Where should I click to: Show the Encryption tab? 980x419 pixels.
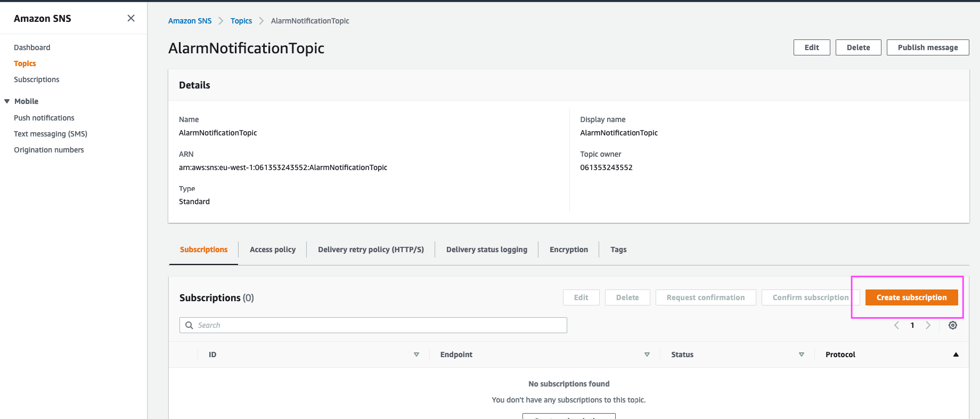[569, 249]
